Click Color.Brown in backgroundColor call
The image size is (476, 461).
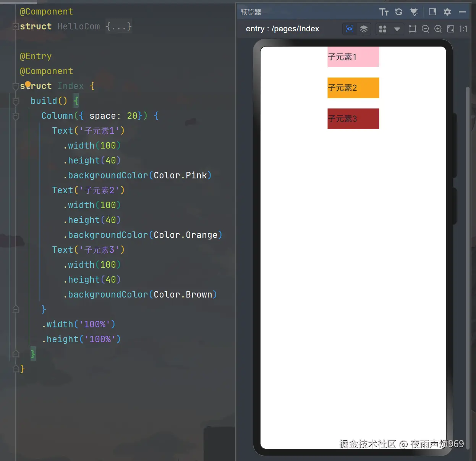coord(183,294)
